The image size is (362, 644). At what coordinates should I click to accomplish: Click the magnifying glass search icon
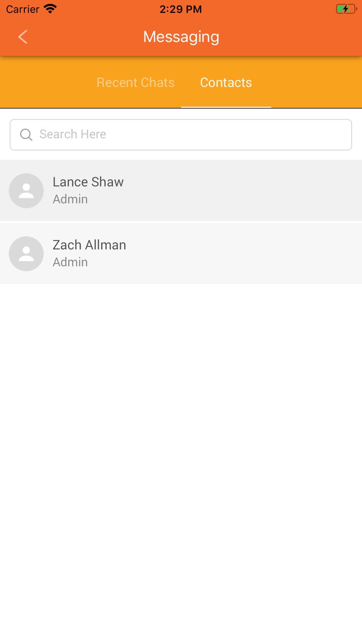(26, 135)
